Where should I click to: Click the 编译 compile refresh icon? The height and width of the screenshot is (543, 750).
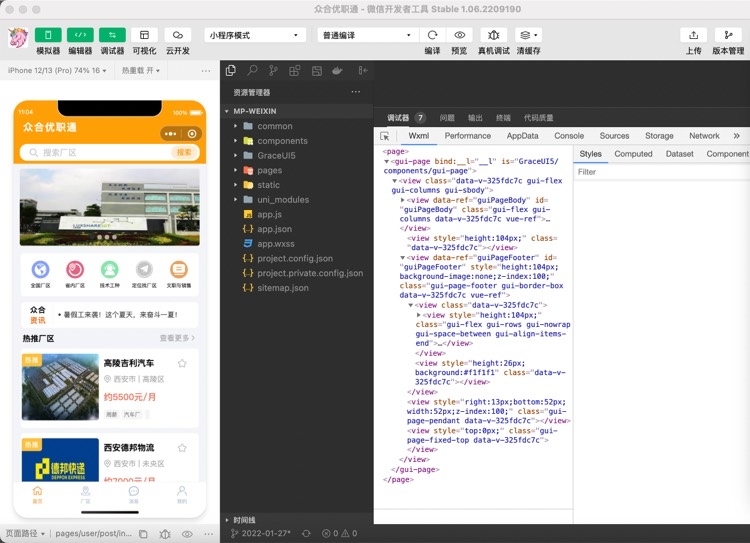(x=432, y=35)
